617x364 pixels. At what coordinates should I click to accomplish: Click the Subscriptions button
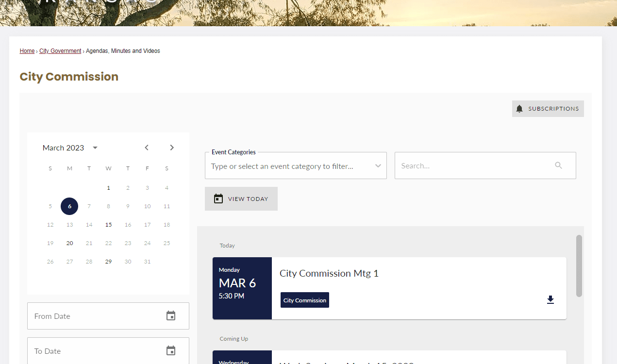point(548,108)
